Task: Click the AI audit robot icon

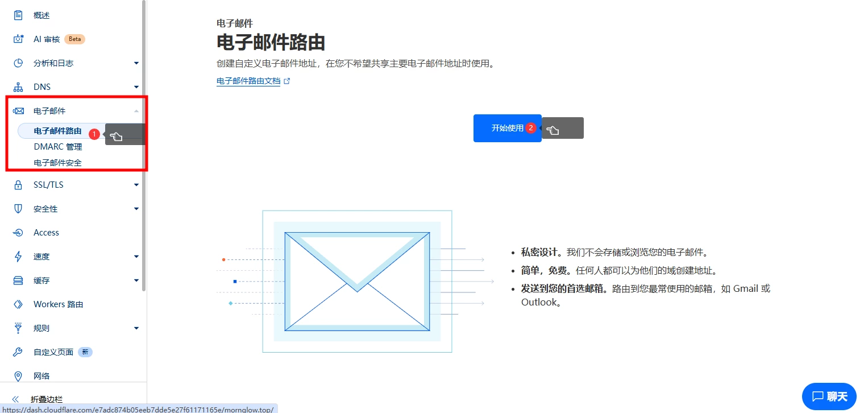Action: point(18,39)
